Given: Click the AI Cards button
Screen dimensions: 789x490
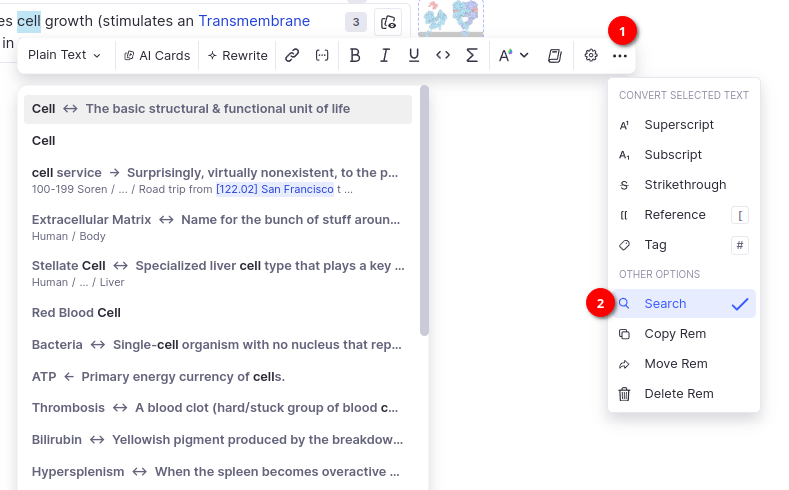Looking at the screenshot, I should (157, 56).
